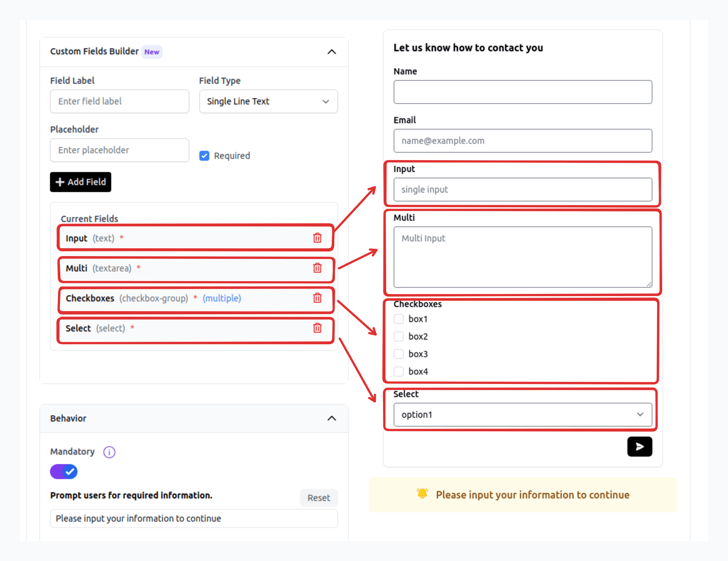Click the bell icon in the prompt banner
Image resolution: width=728 pixels, height=561 pixels.
click(x=422, y=494)
